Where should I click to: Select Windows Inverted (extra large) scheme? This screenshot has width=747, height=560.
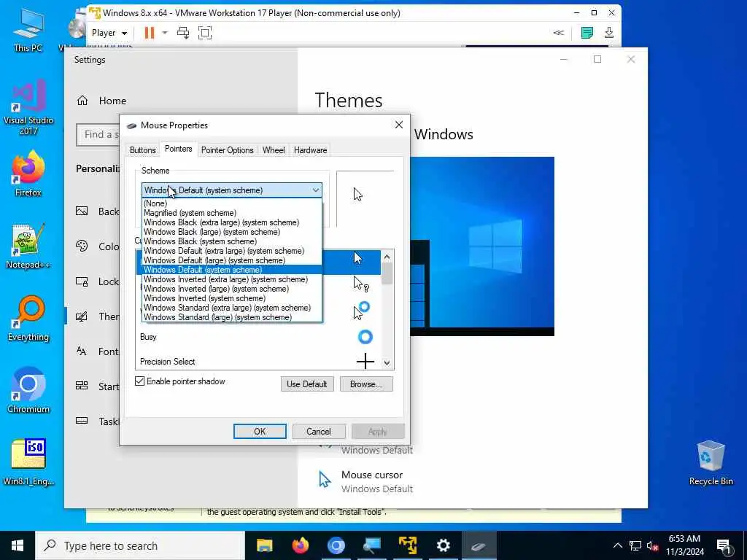tap(232, 279)
